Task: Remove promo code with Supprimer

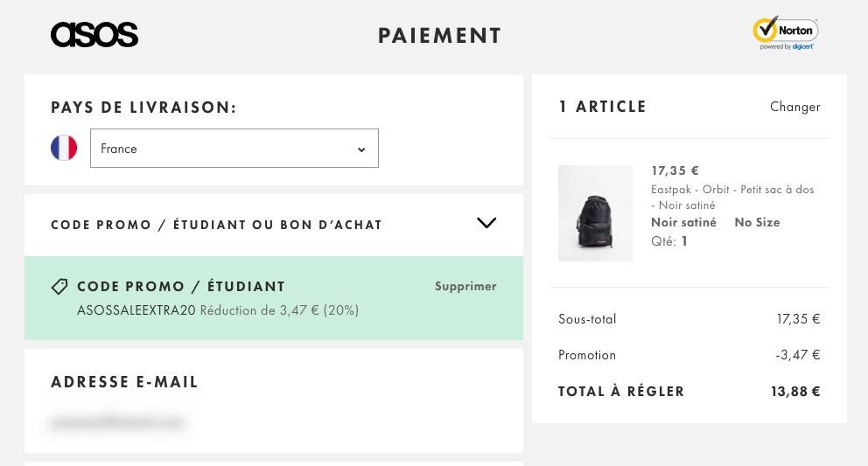Action: point(465,286)
